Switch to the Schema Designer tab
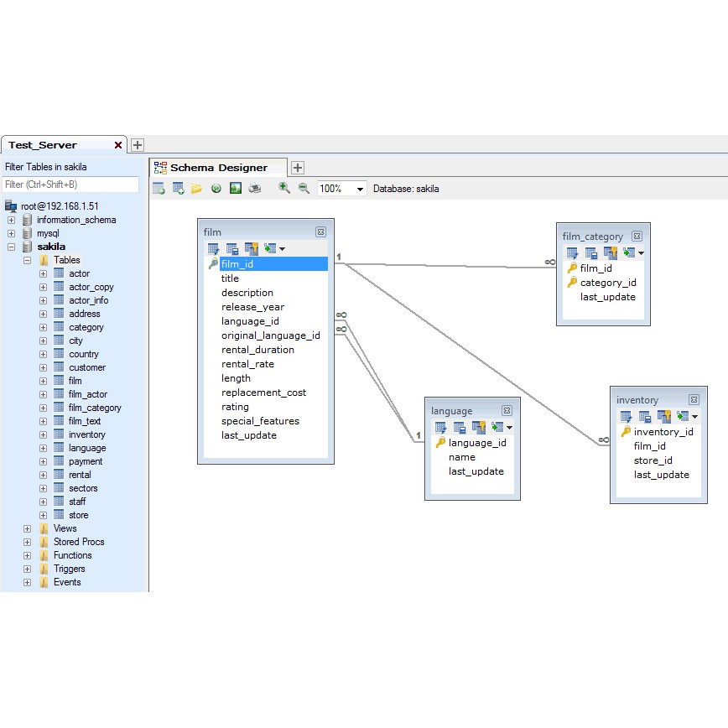Screen dimensions: 728x728 pos(218,168)
